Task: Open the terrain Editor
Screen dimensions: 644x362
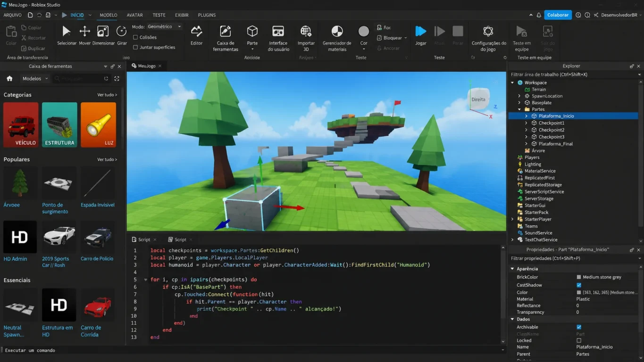Action: tap(196, 35)
